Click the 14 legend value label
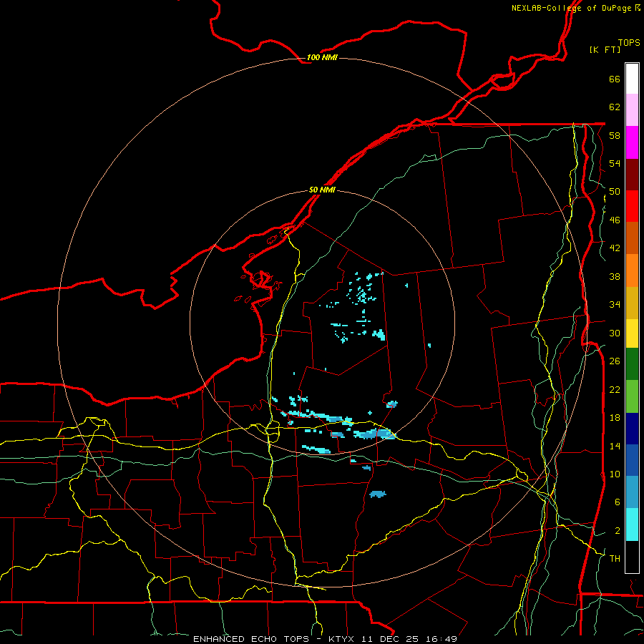This screenshot has height=644, width=644. tap(615, 446)
